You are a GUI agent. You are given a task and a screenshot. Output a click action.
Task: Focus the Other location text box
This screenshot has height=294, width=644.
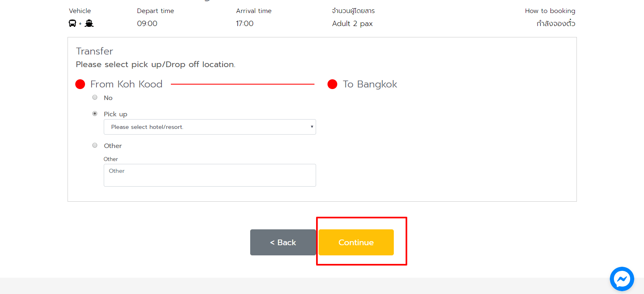pos(210,175)
